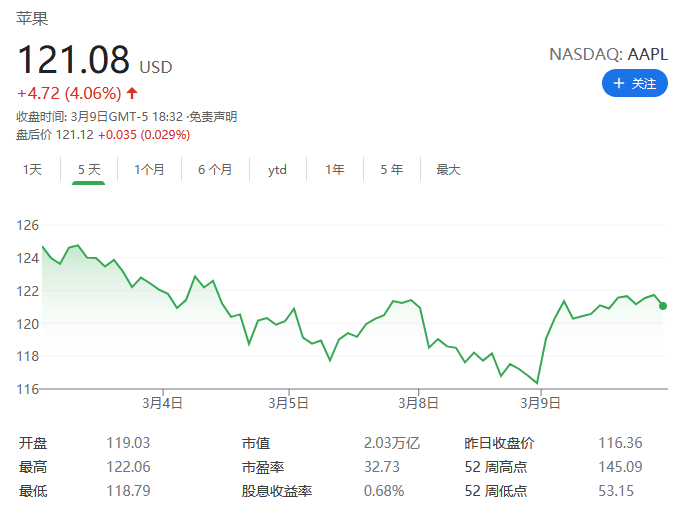Image resolution: width=687 pixels, height=521 pixels.
Task: Click the red up arrow next to 4.06%
Action: pyautogui.click(x=132, y=93)
